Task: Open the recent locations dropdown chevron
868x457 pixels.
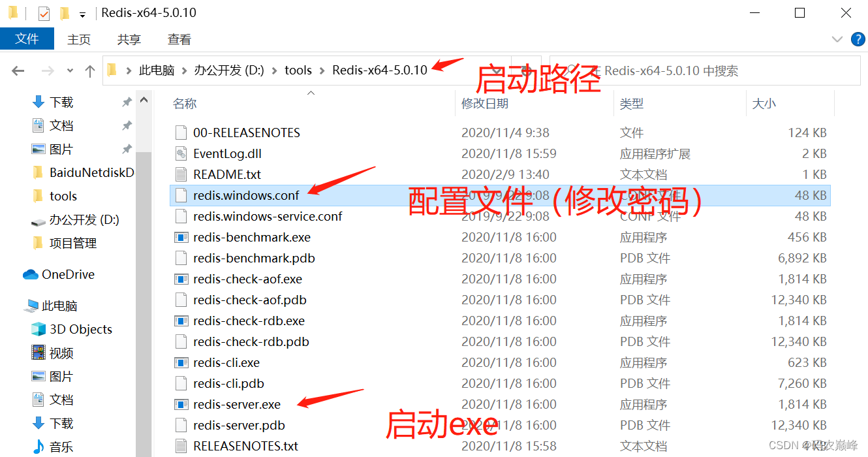Action: pos(69,70)
